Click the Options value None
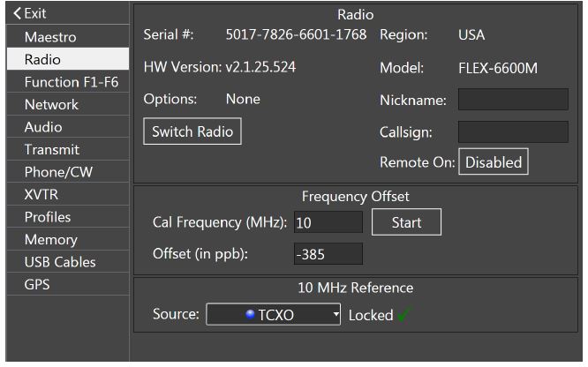The width and height of the screenshot is (588, 367). pos(243,99)
